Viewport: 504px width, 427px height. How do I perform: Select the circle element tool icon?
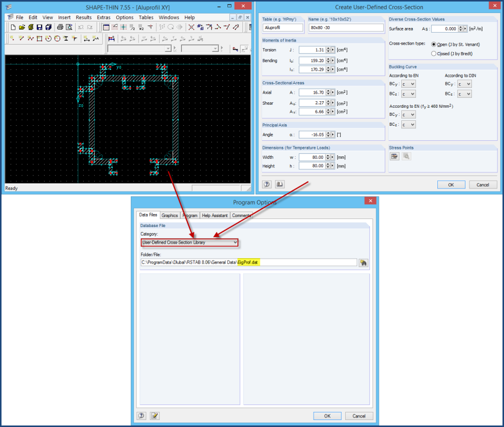point(57,39)
